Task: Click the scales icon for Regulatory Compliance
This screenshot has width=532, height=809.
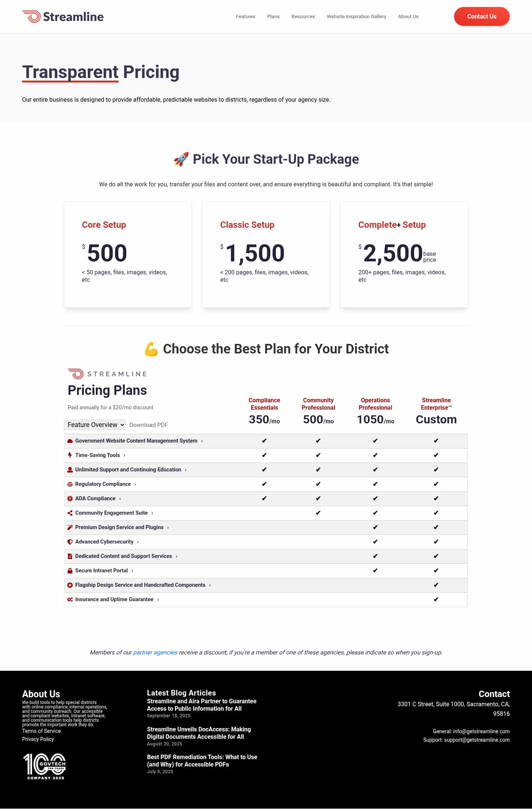Action: pos(70,484)
